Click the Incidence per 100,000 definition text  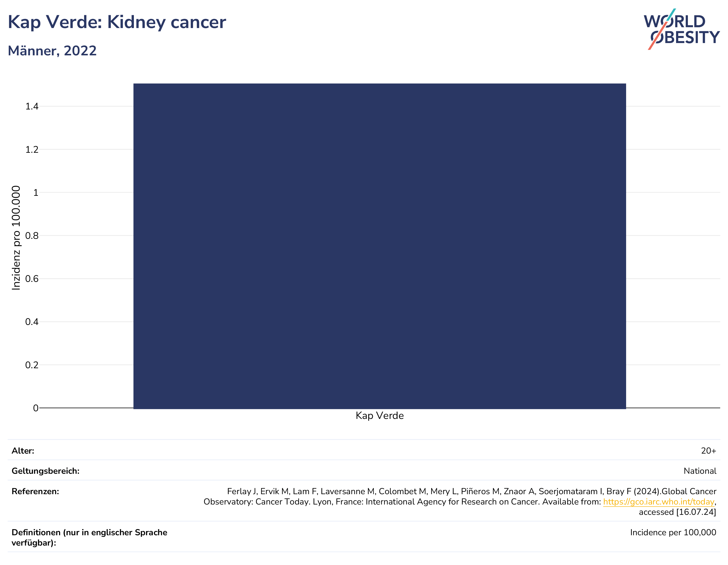pos(673,532)
